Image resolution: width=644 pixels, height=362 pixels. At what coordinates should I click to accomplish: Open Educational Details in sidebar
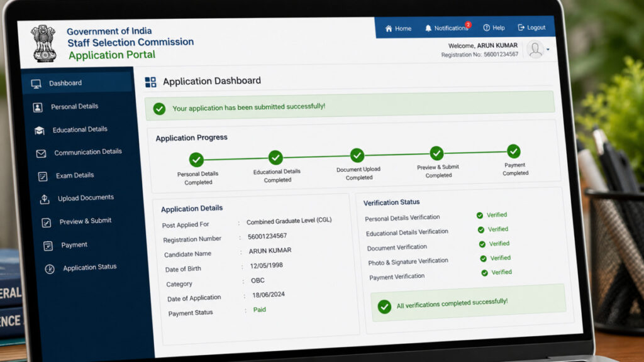tap(81, 129)
